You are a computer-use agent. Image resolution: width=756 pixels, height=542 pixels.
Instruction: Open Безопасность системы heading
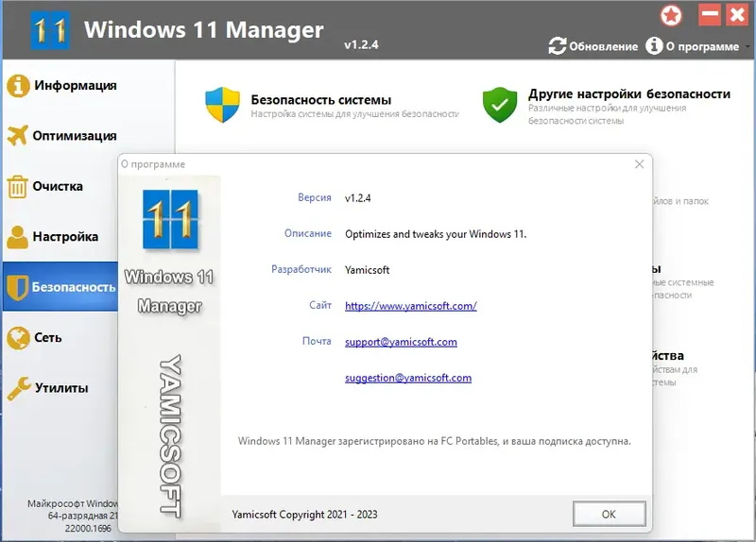(321, 100)
